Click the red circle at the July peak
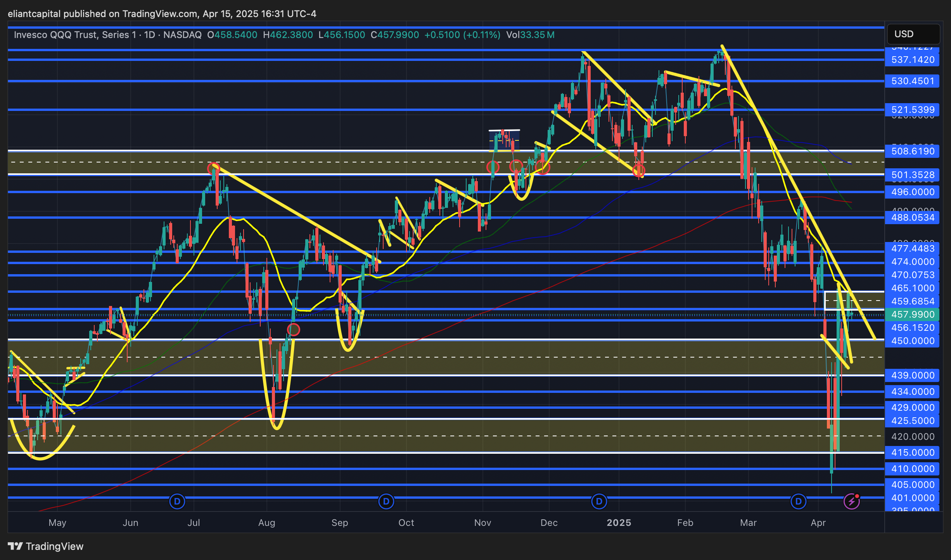 (213, 169)
